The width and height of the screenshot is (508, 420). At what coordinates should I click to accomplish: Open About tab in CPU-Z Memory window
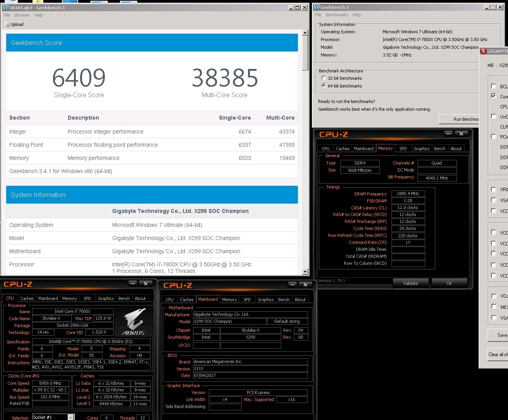[456, 149]
